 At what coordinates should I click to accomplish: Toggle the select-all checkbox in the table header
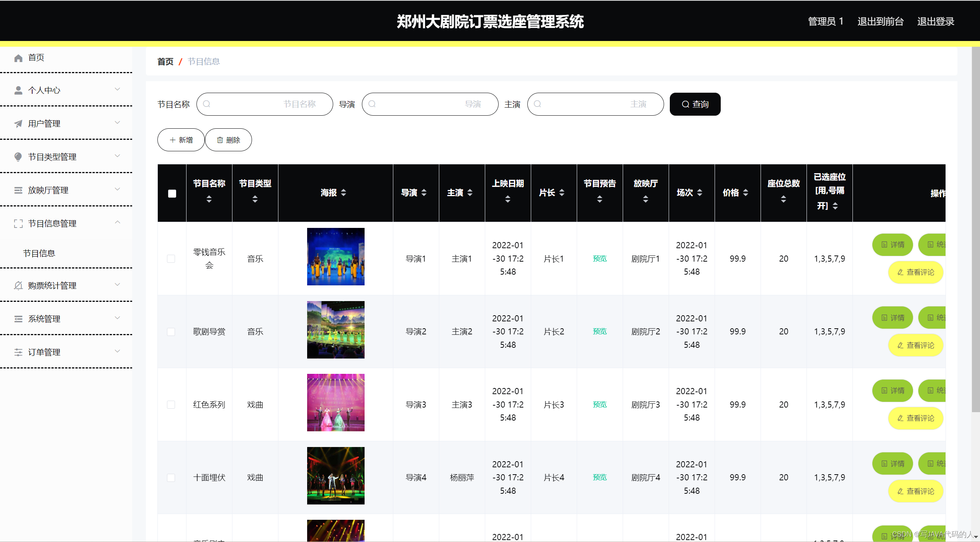172,193
